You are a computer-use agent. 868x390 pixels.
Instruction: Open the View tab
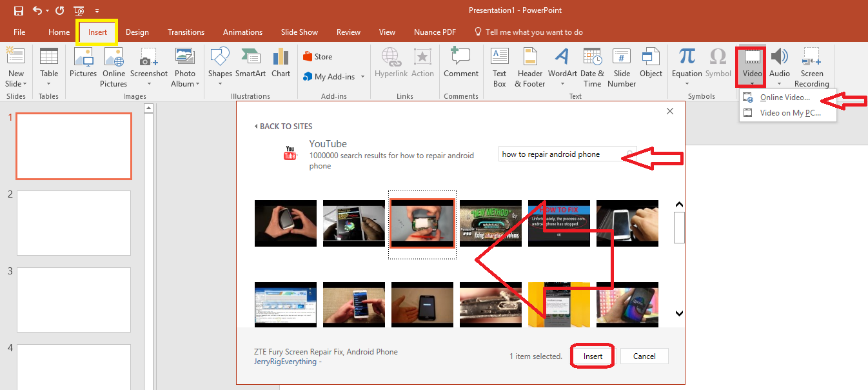(388, 32)
